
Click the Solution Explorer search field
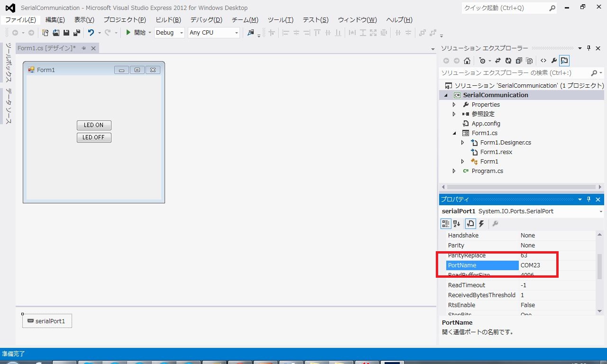tap(515, 73)
